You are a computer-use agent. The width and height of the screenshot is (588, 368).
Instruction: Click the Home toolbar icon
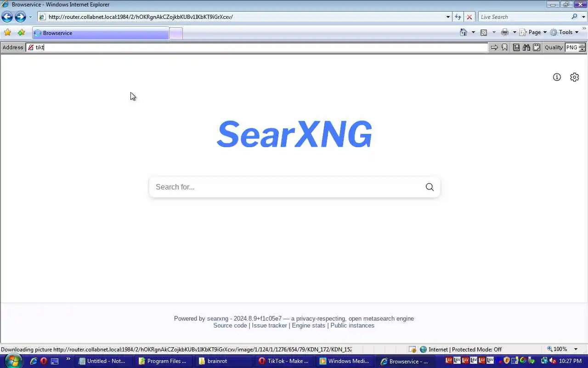click(464, 32)
